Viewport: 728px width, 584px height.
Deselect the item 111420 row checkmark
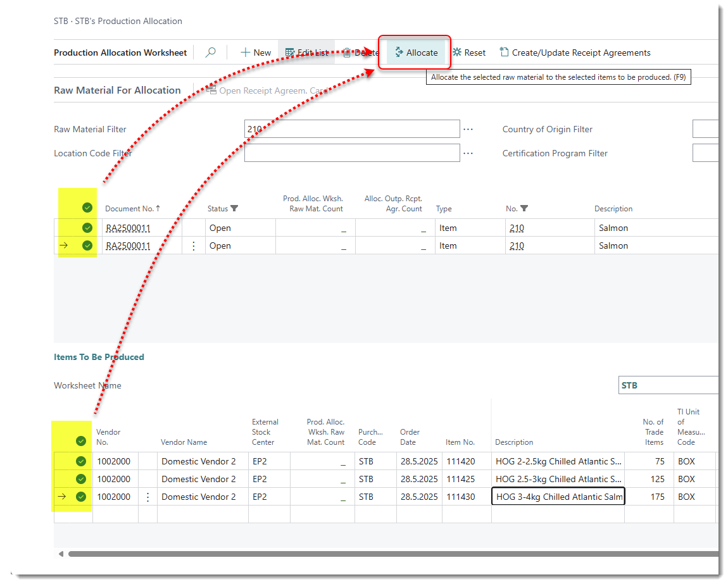pos(81,461)
